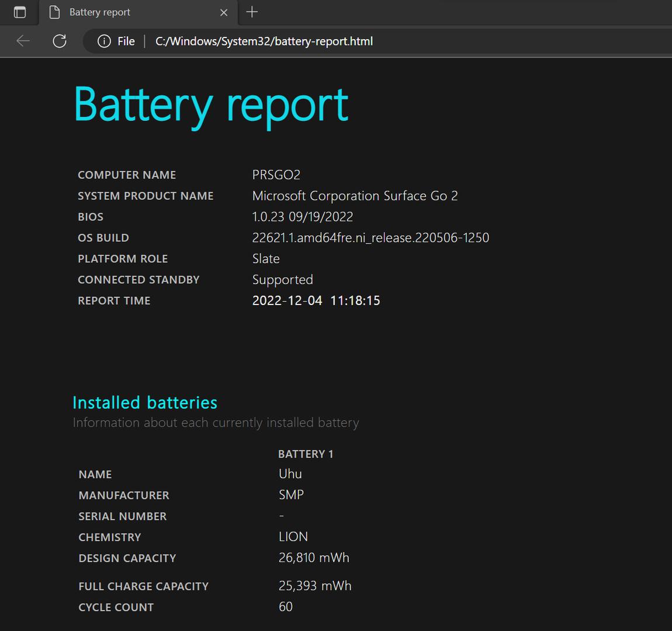
Task: Open a new tab with plus button
Action: 252,12
